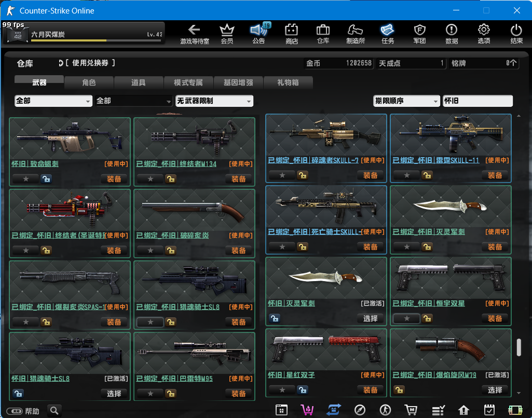Viewport: 532px width, 418px height.
Task: Click the 仓库 warehouse briefcase icon
Action: pos(323,34)
